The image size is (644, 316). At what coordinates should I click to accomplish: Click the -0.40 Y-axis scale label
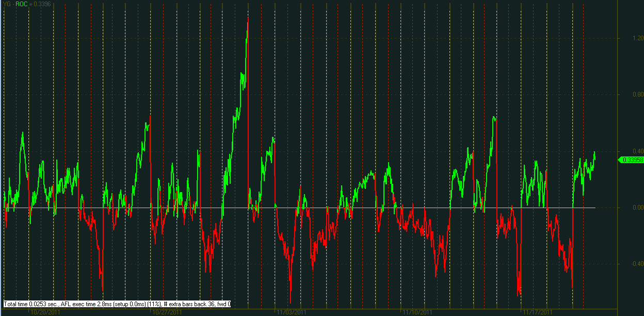[623, 264]
